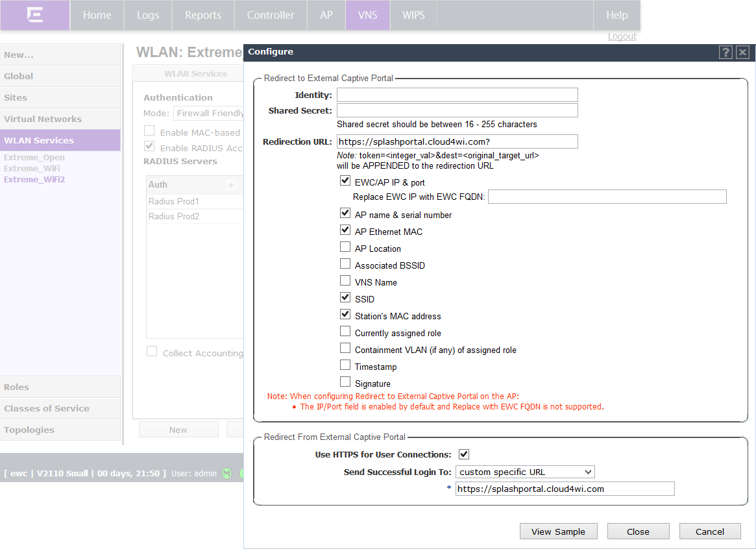Image resolution: width=756 pixels, height=549 pixels.
Task: Open the AP menu tab
Action: 326,15
